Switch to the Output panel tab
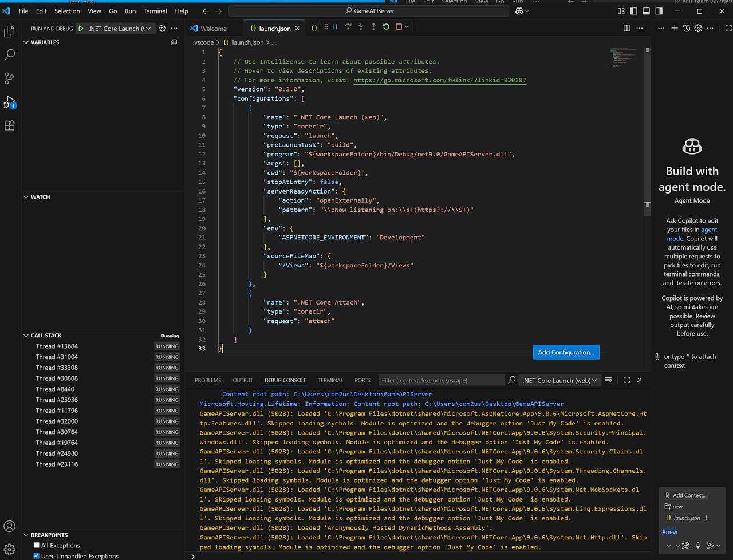 pyautogui.click(x=243, y=380)
